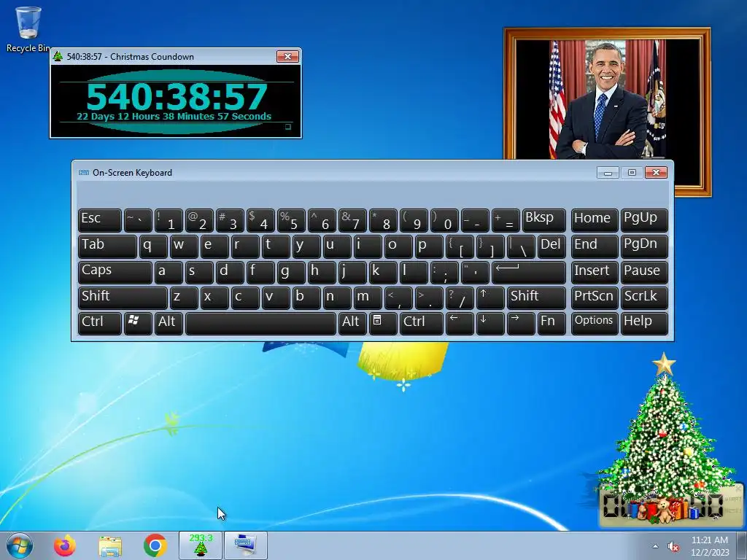Click the space bar key
The image size is (747, 560).
pos(260,323)
